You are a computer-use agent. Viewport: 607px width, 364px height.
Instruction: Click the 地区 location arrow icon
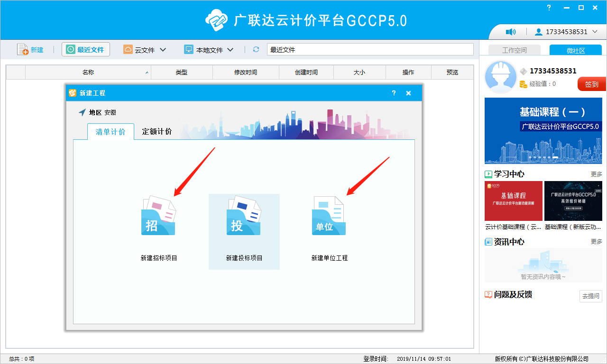[83, 112]
